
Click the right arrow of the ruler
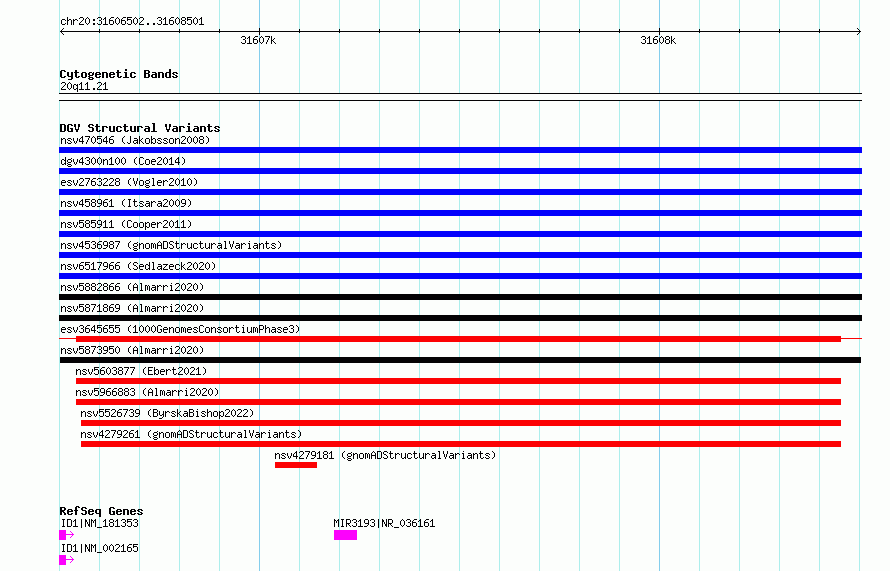[859, 32]
